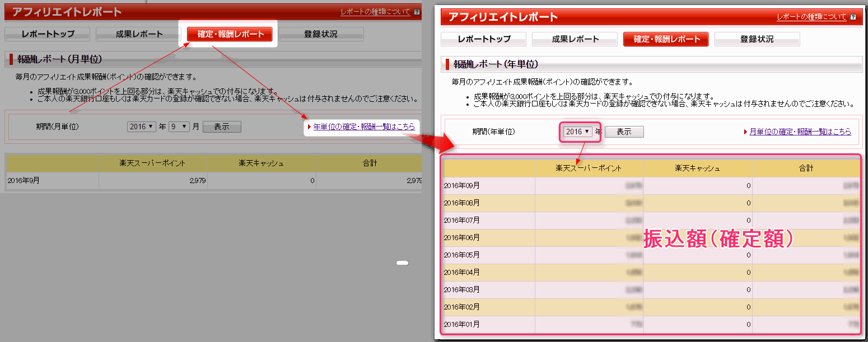The width and height of the screenshot is (868, 342).
Task: Open 登録状況 tab in the monthly report
Action: point(321,34)
